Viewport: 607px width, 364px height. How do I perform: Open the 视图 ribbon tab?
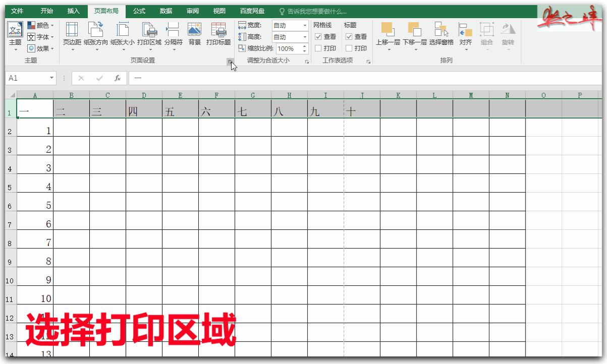pyautogui.click(x=218, y=11)
